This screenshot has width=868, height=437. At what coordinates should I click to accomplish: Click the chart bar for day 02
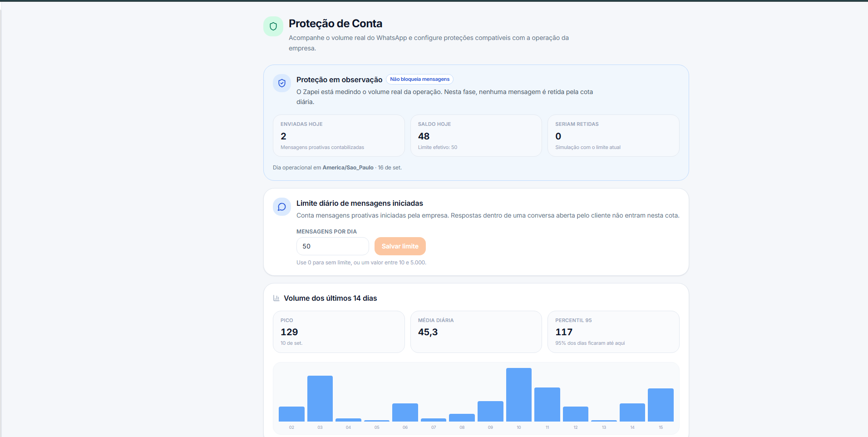[291, 414]
